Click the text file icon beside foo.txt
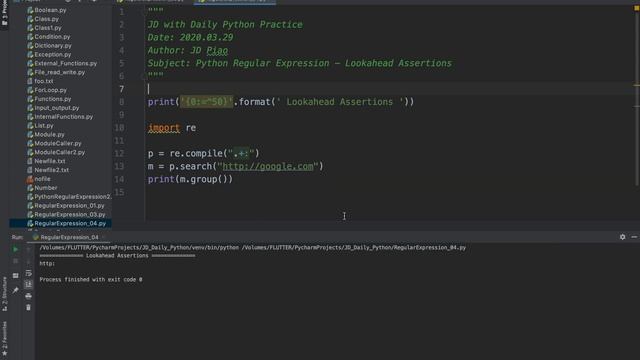This screenshot has width=640, height=360. point(30,81)
